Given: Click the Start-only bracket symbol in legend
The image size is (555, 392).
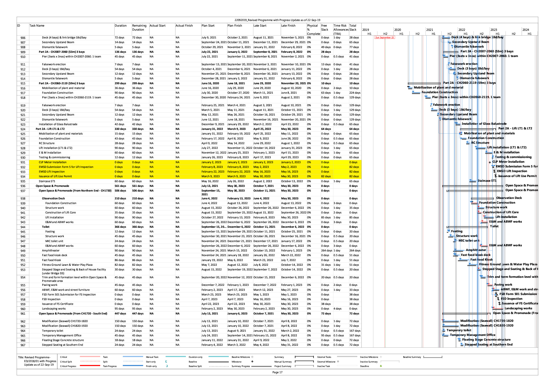Looking at the screenshot, I should 166,362.
